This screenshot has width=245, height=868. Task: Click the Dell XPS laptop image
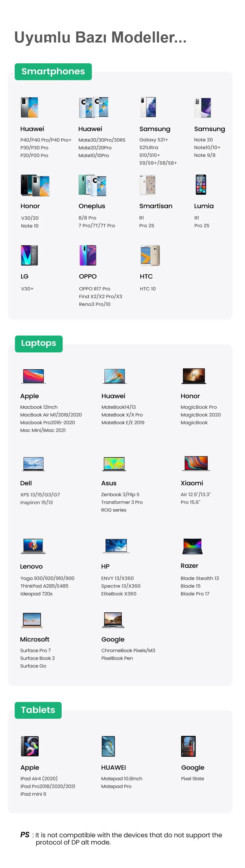pos(33,464)
